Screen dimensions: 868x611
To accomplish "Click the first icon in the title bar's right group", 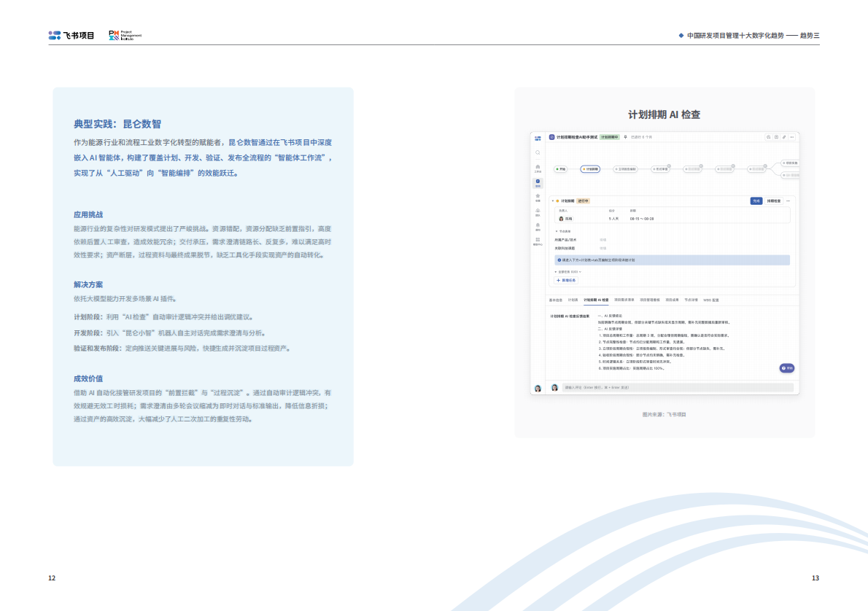I will pyautogui.click(x=769, y=137).
